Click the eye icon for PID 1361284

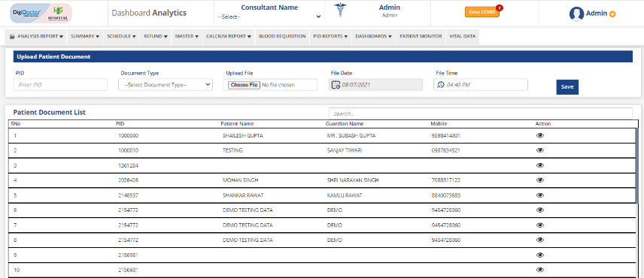tap(540, 165)
